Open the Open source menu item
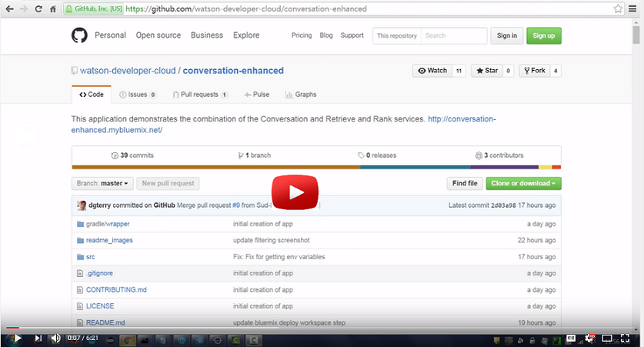Screen dimensions: 644x347 pyautogui.click(x=158, y=35)
